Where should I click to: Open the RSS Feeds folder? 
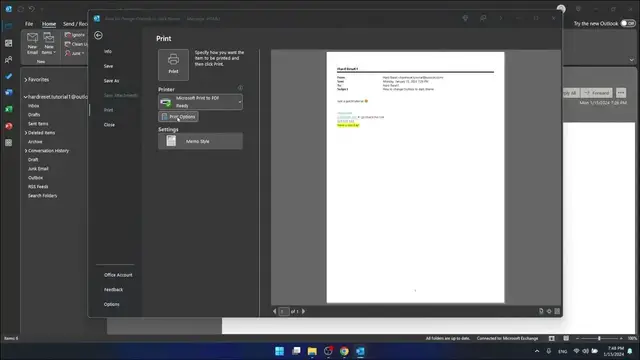tap(38, 187)
